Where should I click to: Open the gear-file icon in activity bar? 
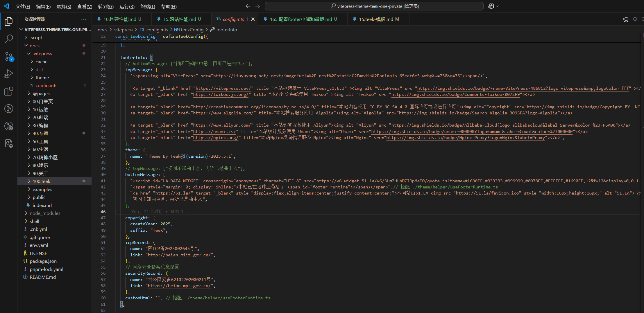click(x=9, y=143)
